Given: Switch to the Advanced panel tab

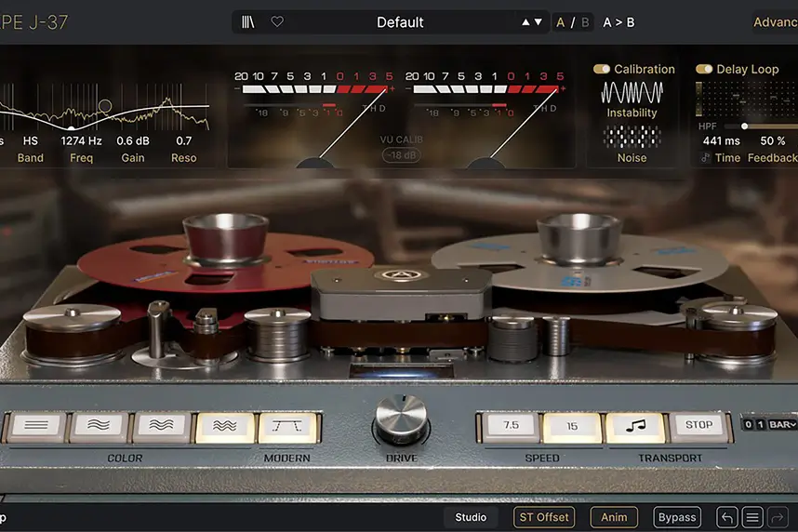Looking at the screenshot, I should click(x=775, y=22).
